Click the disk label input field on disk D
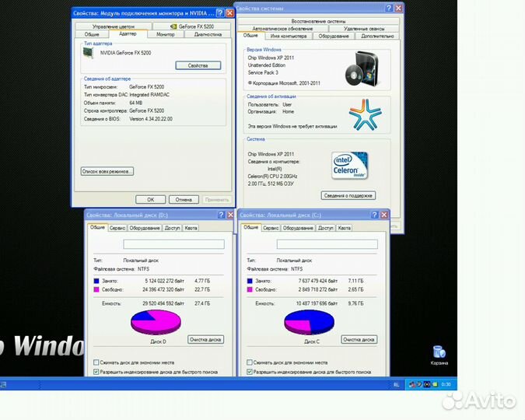 pos(173,243)
